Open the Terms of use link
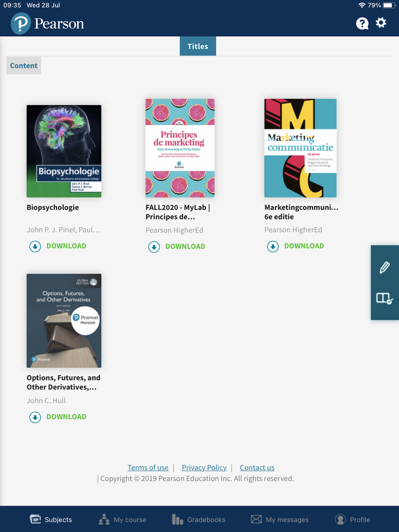399x532 pixels. 148,467
